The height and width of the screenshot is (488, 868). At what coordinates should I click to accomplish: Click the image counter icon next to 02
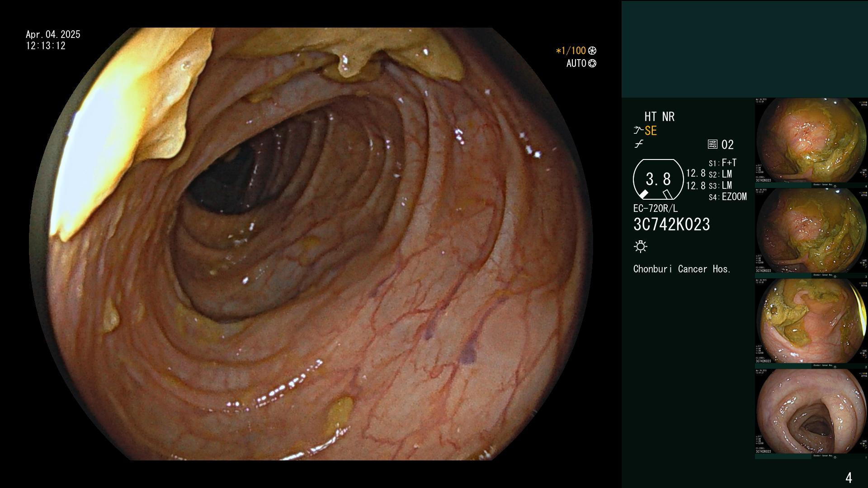(x=712, y=145)
